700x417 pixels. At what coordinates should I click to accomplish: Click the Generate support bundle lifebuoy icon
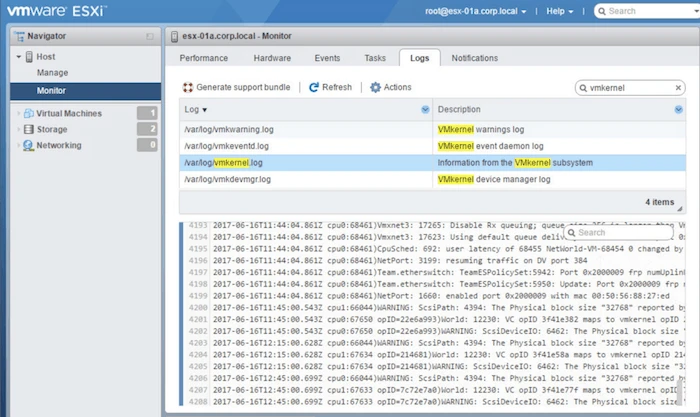(188, 88)
